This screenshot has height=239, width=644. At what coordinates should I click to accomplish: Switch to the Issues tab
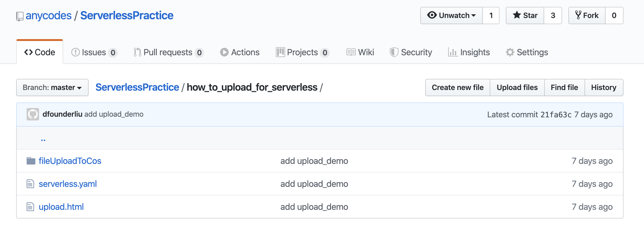pyautogui.click(x=94, y=52)
